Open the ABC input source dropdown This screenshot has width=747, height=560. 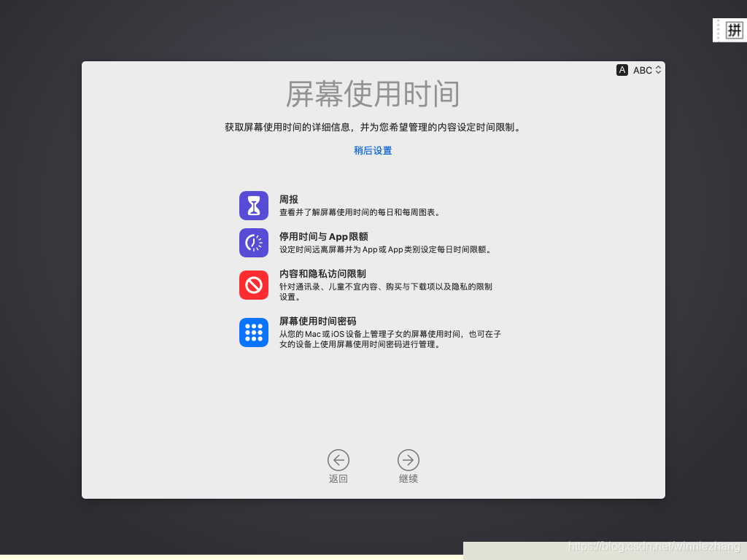pos(647,70)
